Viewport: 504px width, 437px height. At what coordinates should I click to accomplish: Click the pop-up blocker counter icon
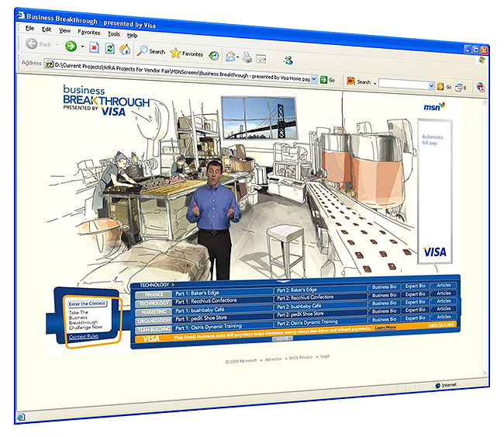461,87
